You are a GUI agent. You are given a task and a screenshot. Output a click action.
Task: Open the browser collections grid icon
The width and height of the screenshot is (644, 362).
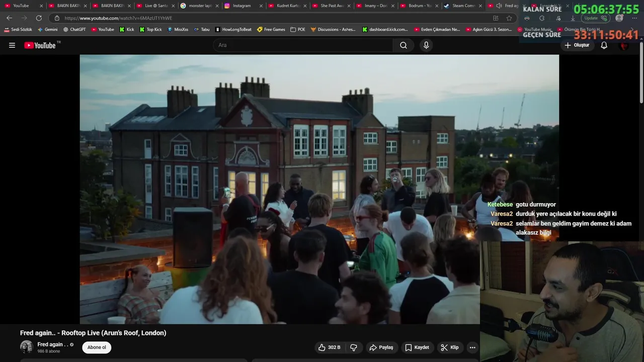coord(496,18)
